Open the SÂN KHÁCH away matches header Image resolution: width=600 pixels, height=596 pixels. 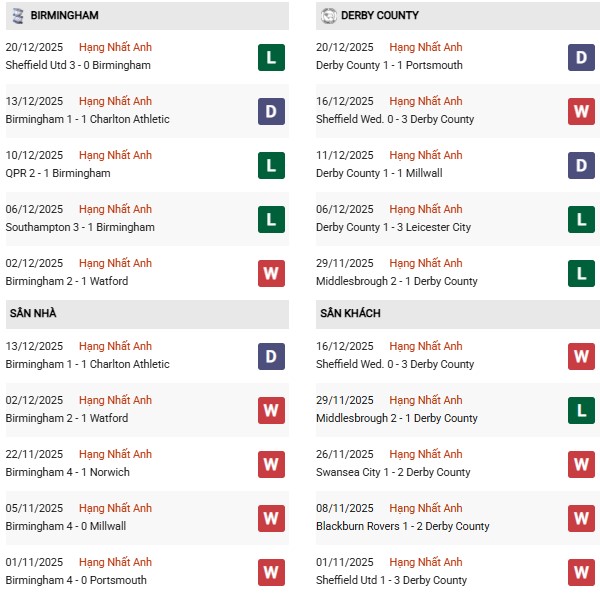pyautogui.click(x=350, y=314)
